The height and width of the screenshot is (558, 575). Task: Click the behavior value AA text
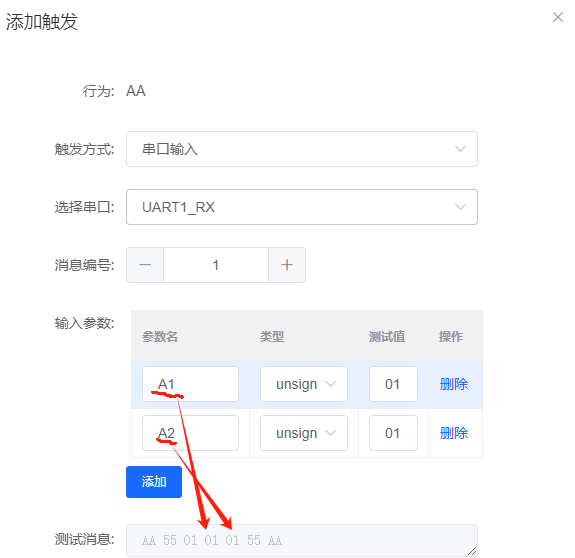pos(136,91)
